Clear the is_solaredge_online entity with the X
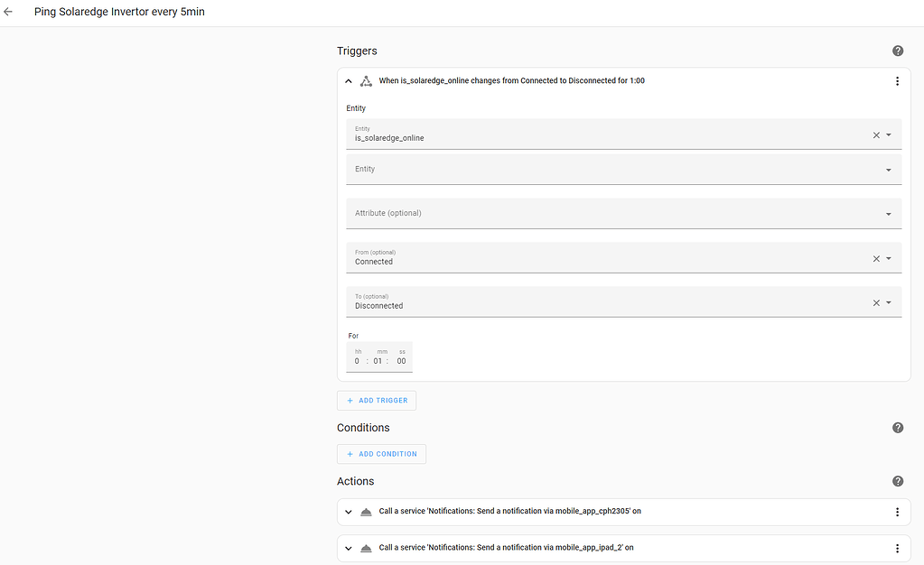The height and width of the screenshot is (565, 924). click(x=874, y=134)
